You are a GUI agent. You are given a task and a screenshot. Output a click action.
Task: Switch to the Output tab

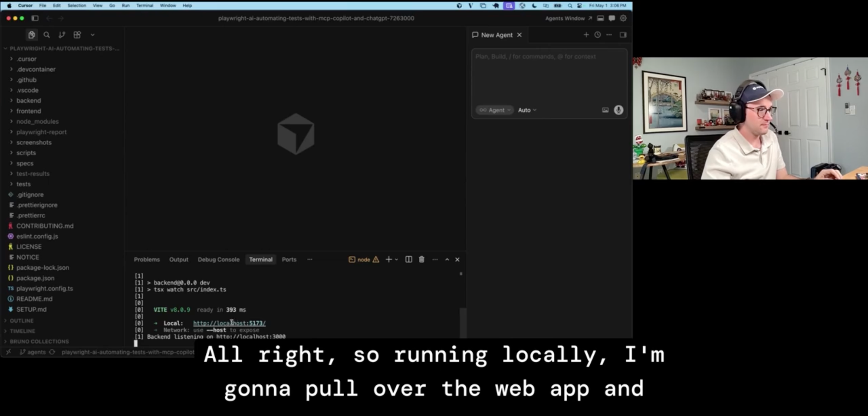pyautogui.click(x=179, y=259)
